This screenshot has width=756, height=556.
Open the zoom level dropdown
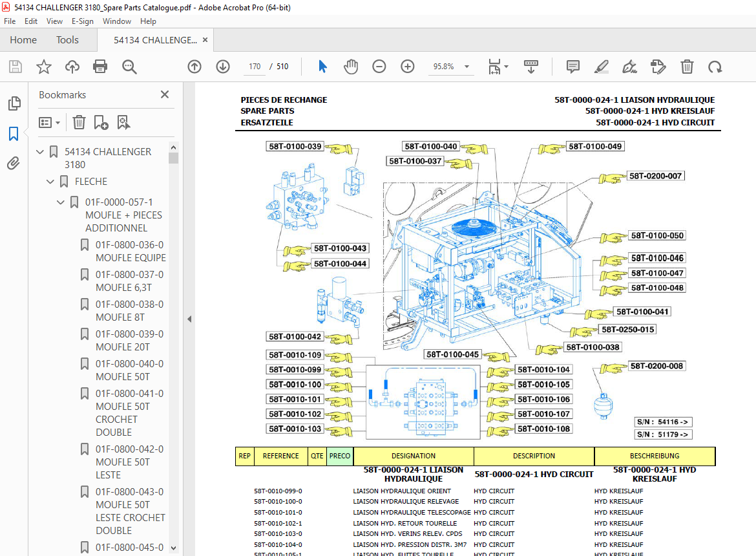tap(467, 67)
